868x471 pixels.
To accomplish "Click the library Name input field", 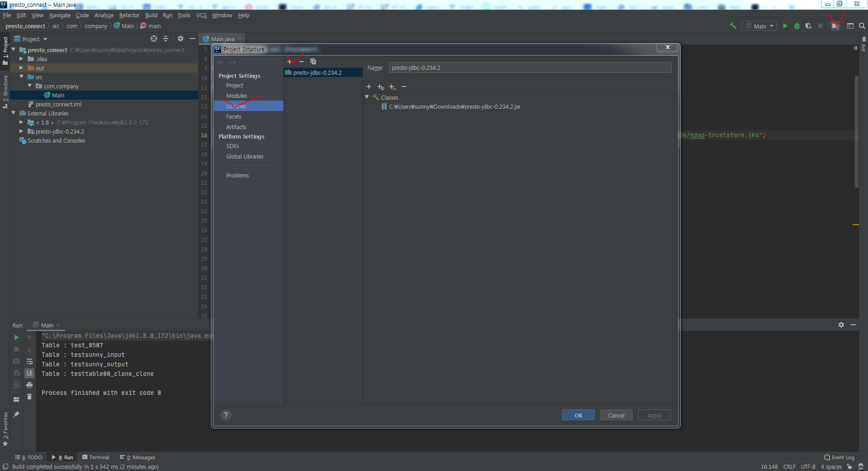I will (530, 67).
